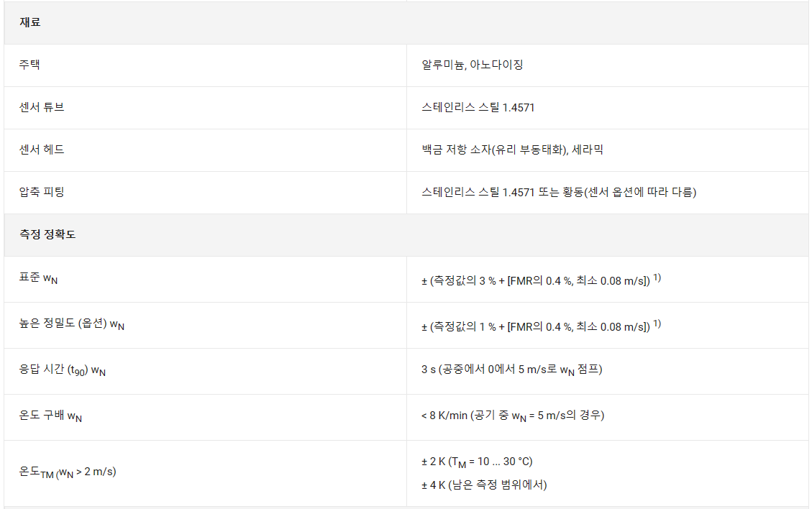Click the 높은 정밀도 (옵션) label
Image resolution: width=812 pixels, height=509 pixels.
point(72,325)
